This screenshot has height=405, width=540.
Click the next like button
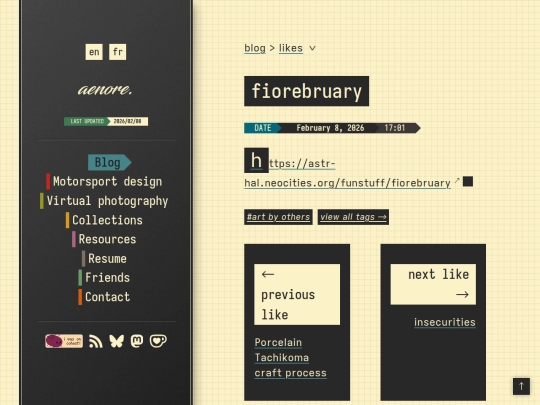point(433,284)
